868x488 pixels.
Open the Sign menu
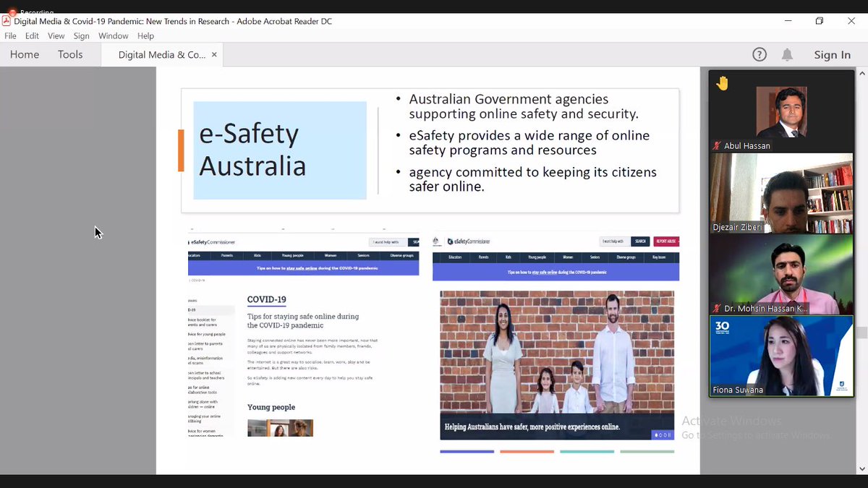[81, 36]
